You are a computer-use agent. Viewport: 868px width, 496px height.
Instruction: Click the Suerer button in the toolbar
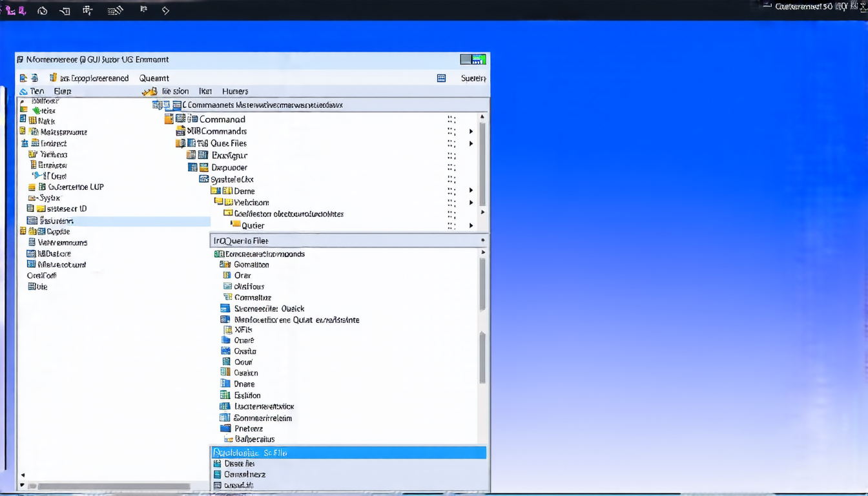pos(473,78)
